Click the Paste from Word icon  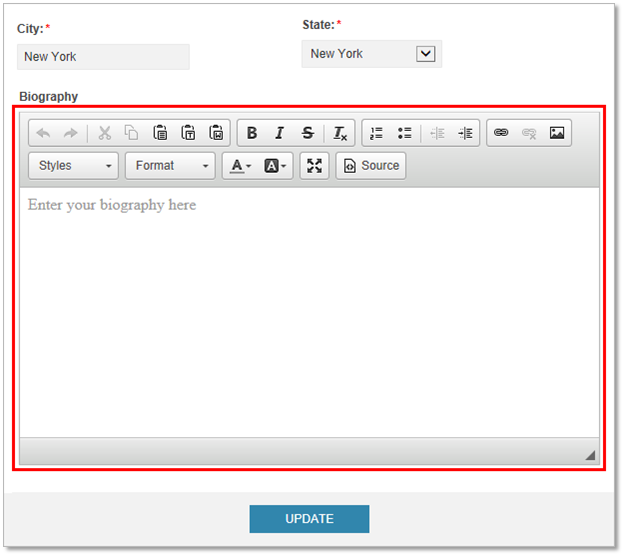click(216, 133)
